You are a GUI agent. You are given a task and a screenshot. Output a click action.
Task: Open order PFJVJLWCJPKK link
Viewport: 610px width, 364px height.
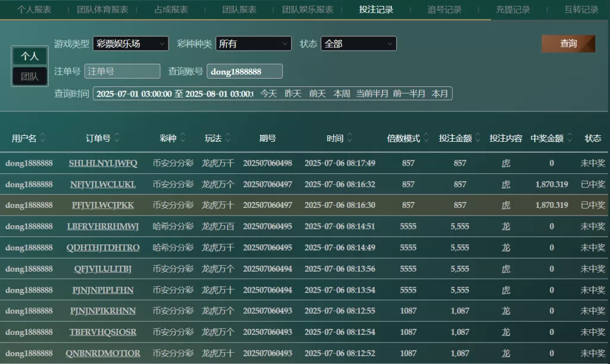click(x=103, y=206)
